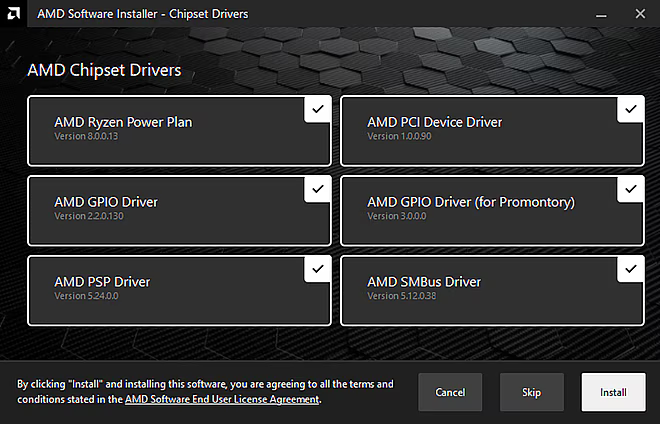Click the AMD Chipset Drivers heading

pos(104,70)
